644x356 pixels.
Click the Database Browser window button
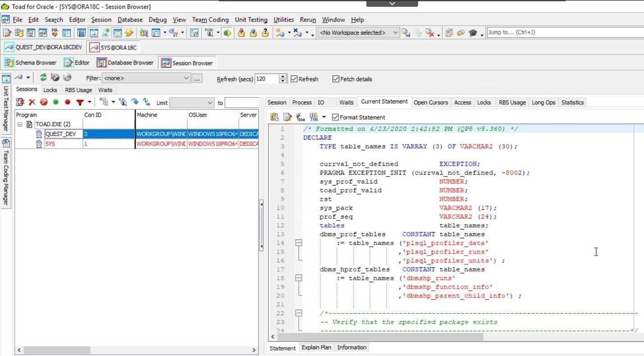(125, 63)
